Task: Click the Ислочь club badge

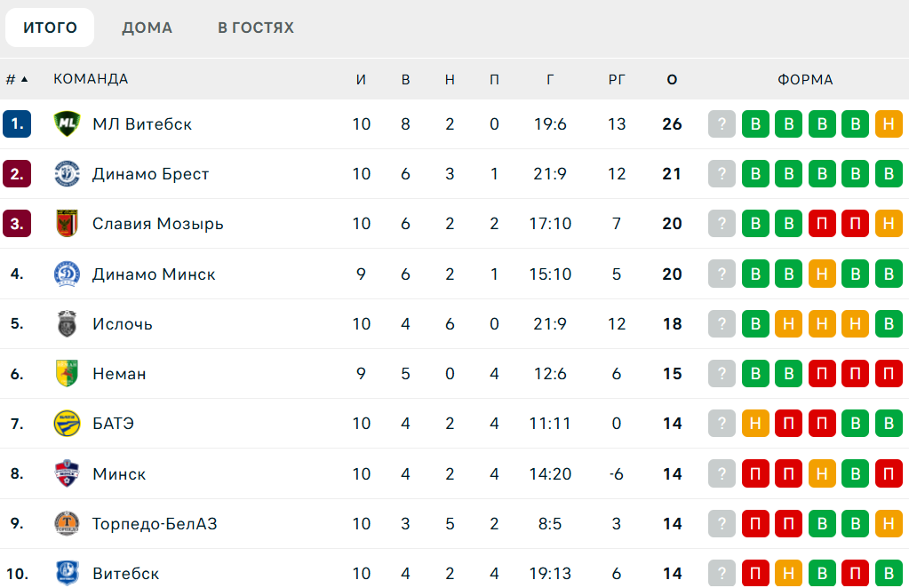Action: pyautogui.click(x=67, y=324)
